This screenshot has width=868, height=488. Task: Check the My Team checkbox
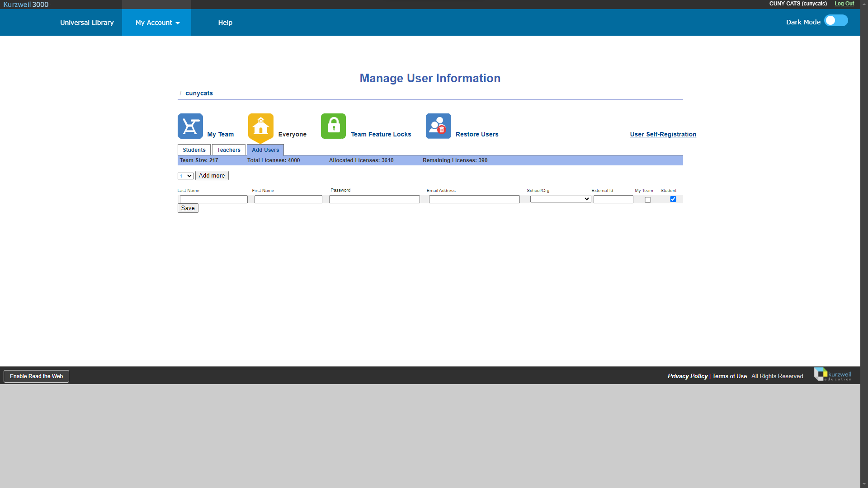click(648, 200)
